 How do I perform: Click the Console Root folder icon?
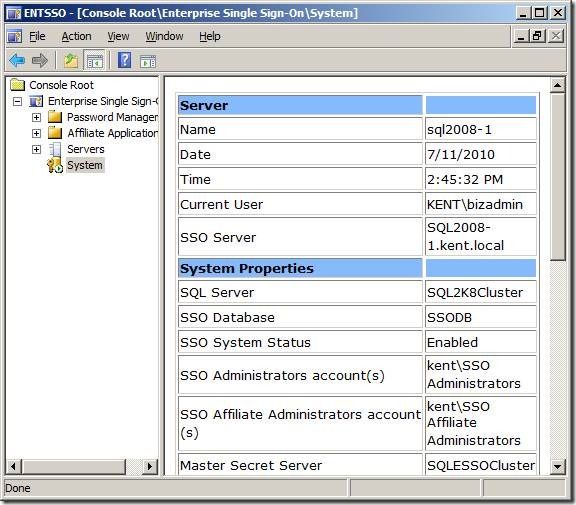click(17, 85)
